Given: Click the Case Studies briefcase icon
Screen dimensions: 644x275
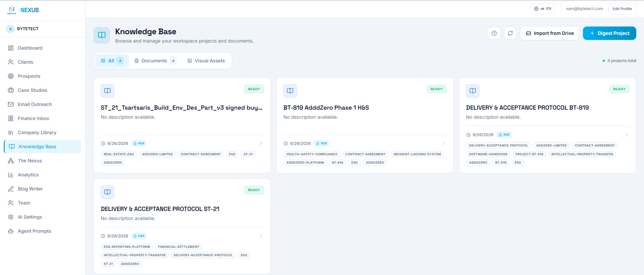Looking at the screenshot, I should (x=11, y=90).
